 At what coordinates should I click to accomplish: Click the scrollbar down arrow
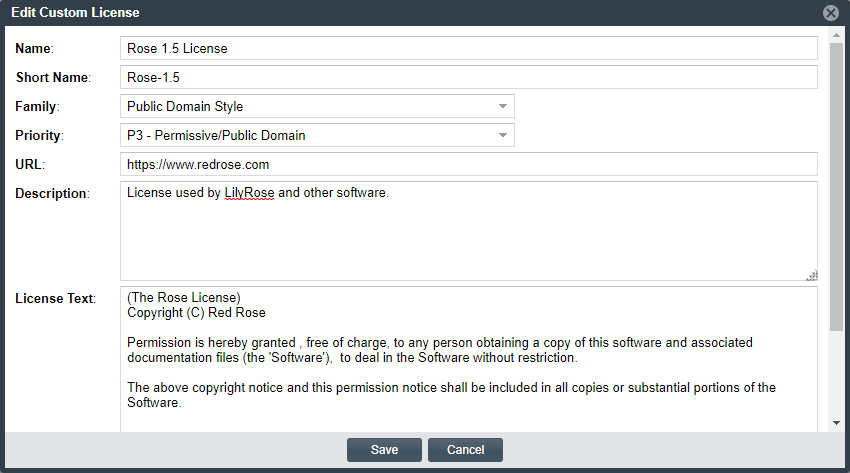pos(836,424)
